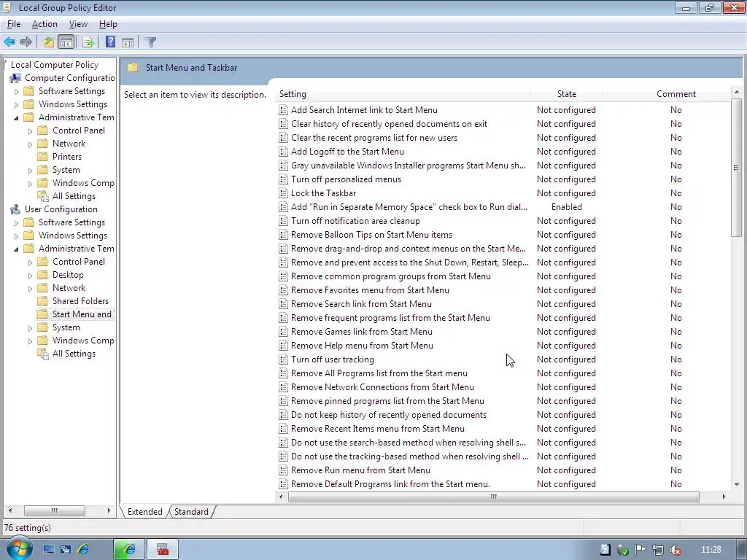The height and width of the screenshot is (560, 747).
Task: Select the User Configuration node icon
Action: (15, 209)
